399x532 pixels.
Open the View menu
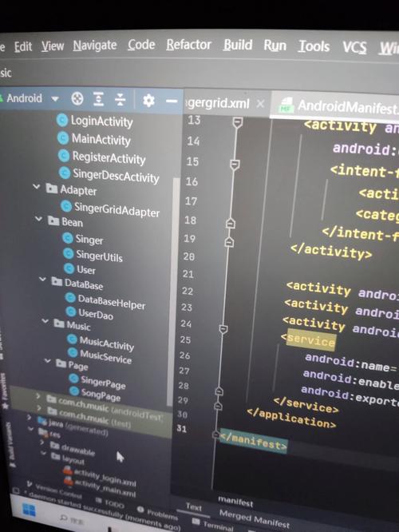tap(53, 46)
